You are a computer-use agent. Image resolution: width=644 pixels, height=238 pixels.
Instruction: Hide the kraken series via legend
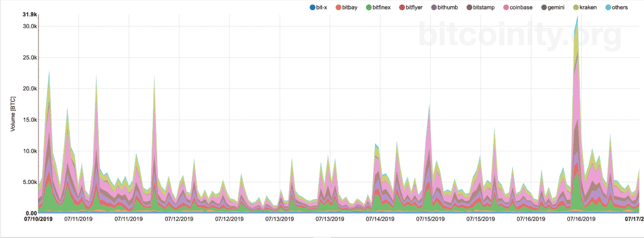pyautogui.click(x=584, y=8)
